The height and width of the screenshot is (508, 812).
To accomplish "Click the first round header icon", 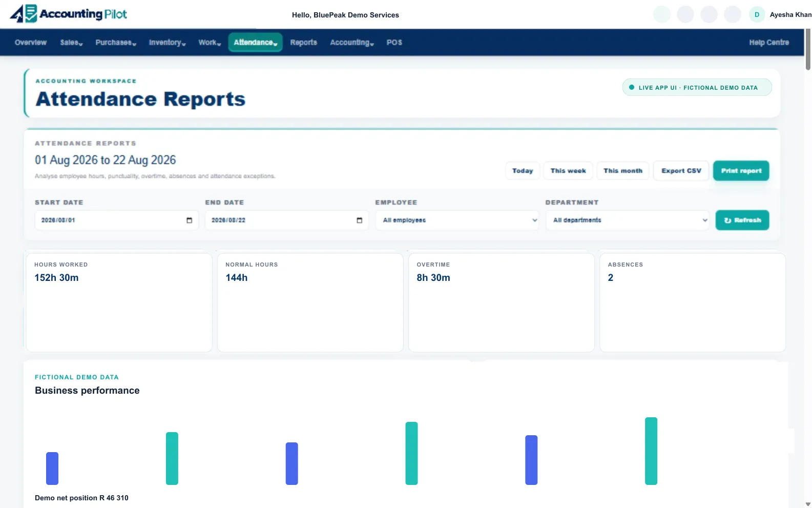I will pyautogui.click(x=662, y=14).
